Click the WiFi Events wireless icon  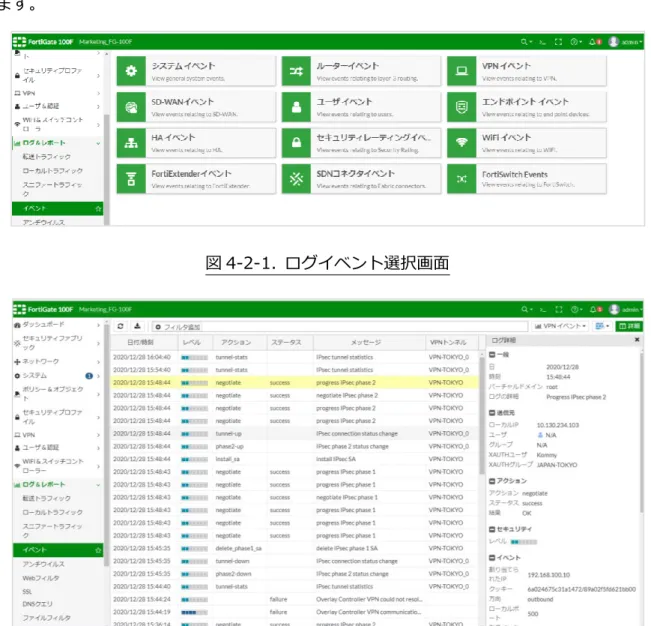(x=461, y=143)
